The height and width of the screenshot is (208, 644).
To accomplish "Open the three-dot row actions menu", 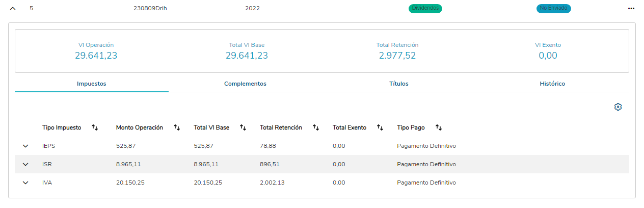I will [631, 9].
